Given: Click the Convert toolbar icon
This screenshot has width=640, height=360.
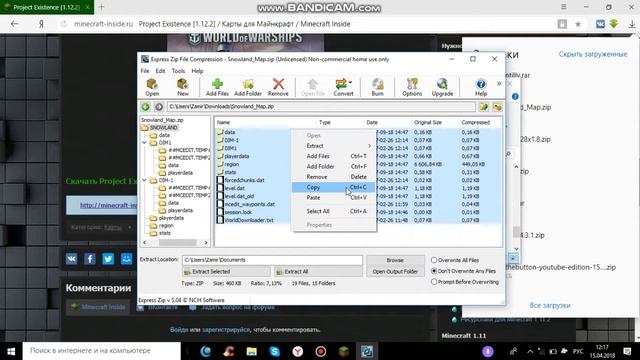Looking at the screenshot, I should (x=343, y=87).
